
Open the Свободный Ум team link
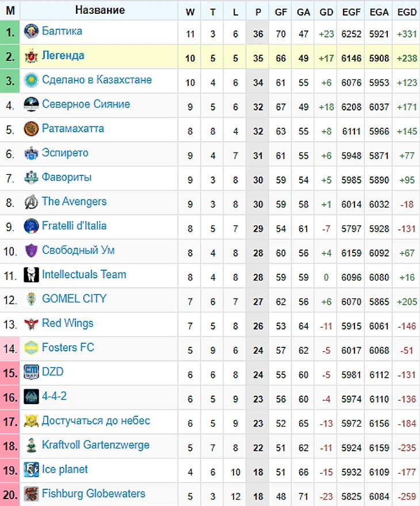[78, 251]
